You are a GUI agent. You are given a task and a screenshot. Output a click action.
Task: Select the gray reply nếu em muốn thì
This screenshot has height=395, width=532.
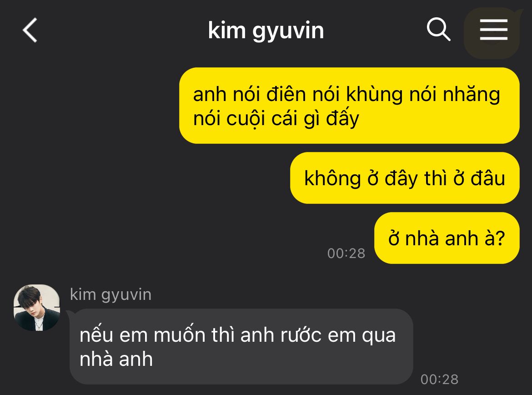(x=241, y=346)
